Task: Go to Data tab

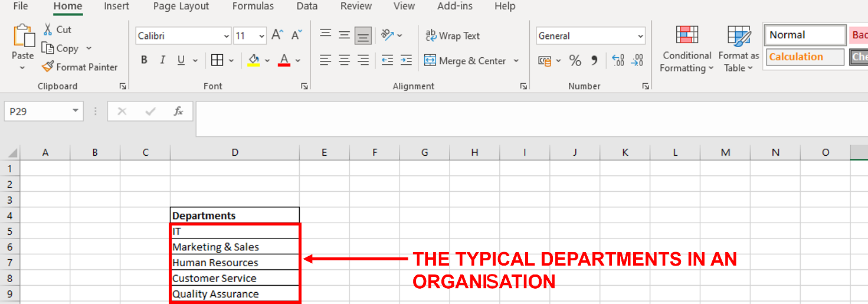Action: (x=307, y=6)
